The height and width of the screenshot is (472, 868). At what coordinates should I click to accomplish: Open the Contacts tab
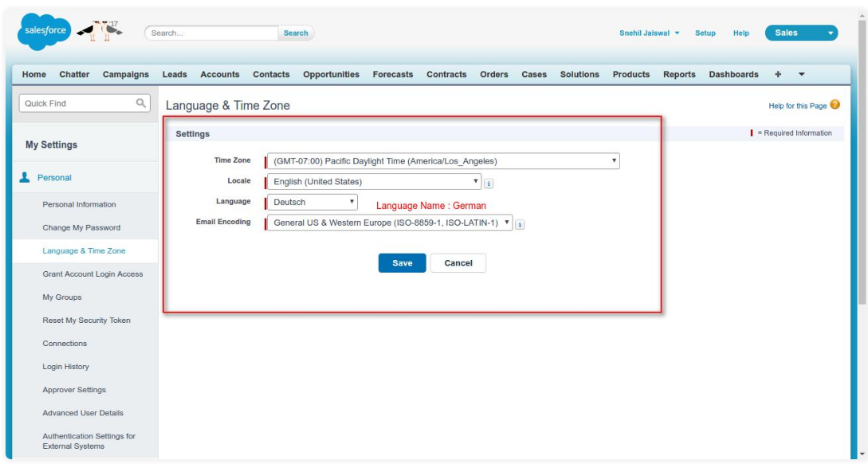tap(271, 74)
